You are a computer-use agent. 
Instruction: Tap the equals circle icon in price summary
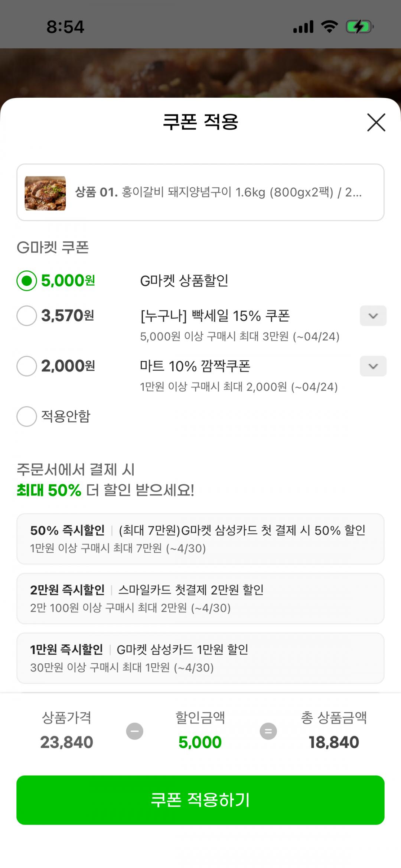click(x=268, y=731)
